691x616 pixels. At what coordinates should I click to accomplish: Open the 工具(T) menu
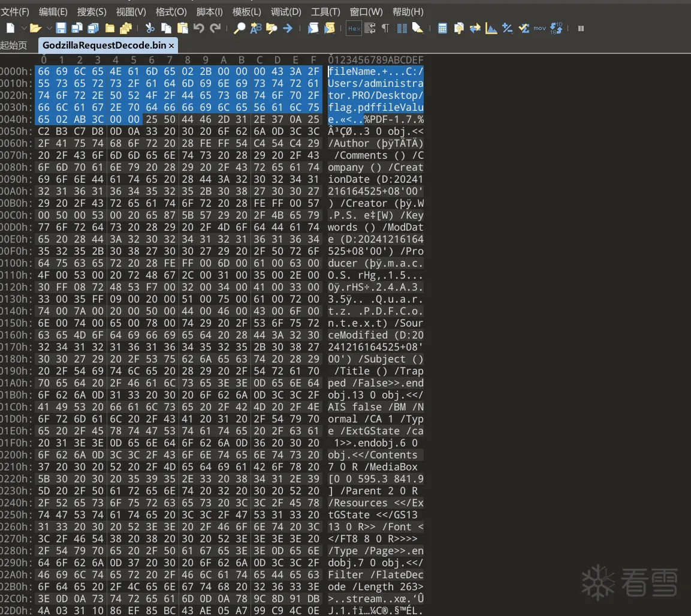pyautogui.click(x=325, y=12)
